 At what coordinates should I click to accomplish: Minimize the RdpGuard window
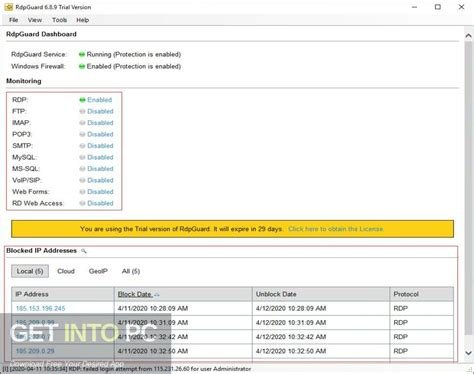(414, 7)
